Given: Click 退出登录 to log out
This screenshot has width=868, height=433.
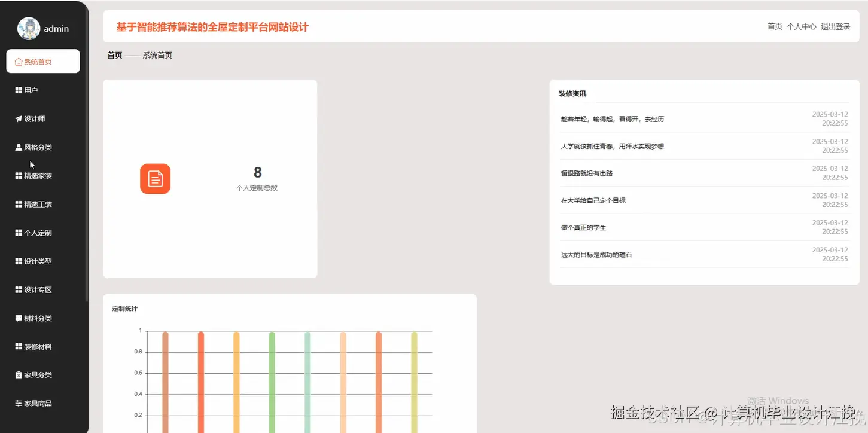Looking at the screenshot, I should coord(835,26).
